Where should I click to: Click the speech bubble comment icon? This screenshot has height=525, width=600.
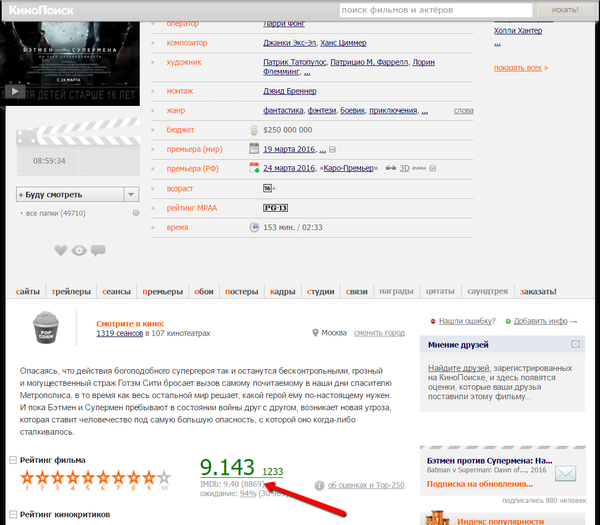coord(98,251)
